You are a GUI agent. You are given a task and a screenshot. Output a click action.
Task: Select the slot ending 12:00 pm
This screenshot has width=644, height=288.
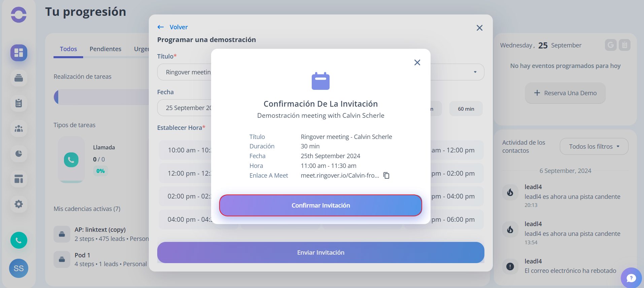point(457,150)
